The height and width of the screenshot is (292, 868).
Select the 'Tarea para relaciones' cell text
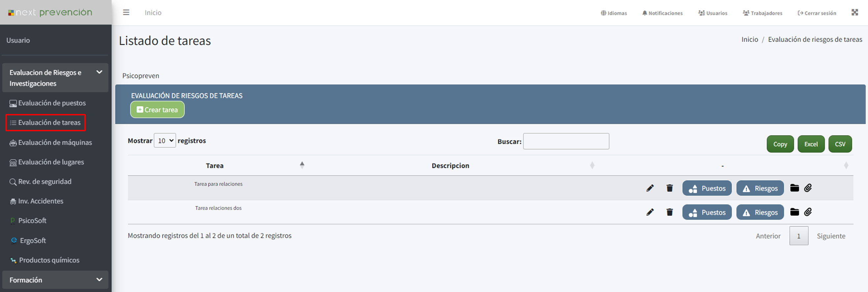(x=218, y=184)
